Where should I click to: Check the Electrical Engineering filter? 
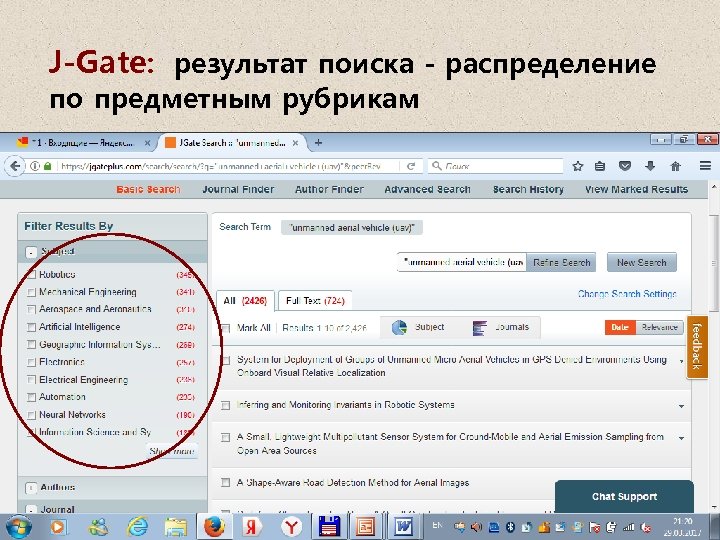pyautogui.click(x=31, y=380)
